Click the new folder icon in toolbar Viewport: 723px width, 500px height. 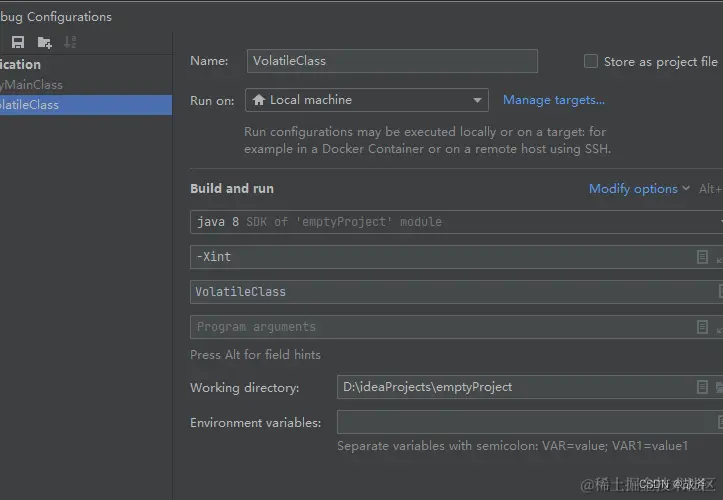click(x=44, y=42)
